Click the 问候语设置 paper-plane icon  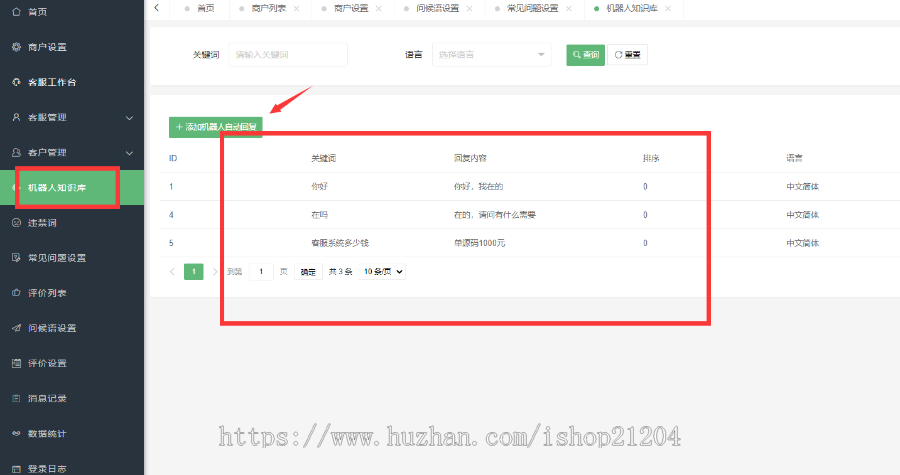[x=16, y=328]
